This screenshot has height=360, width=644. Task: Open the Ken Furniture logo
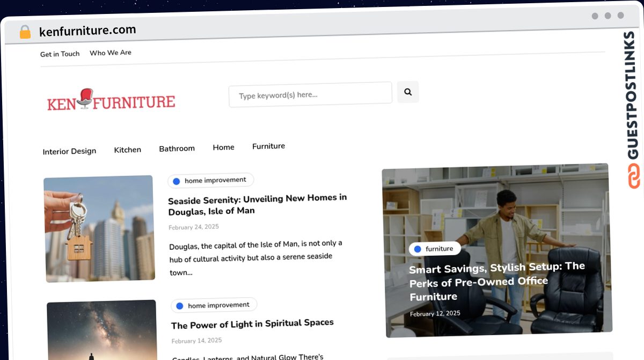pyautogui.click(x=111, y=100)
